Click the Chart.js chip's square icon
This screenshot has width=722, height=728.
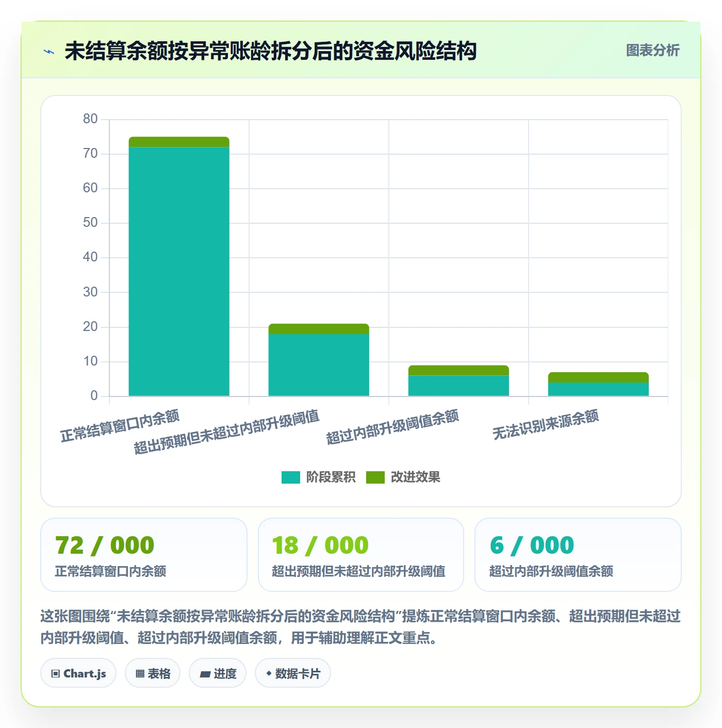56,673
